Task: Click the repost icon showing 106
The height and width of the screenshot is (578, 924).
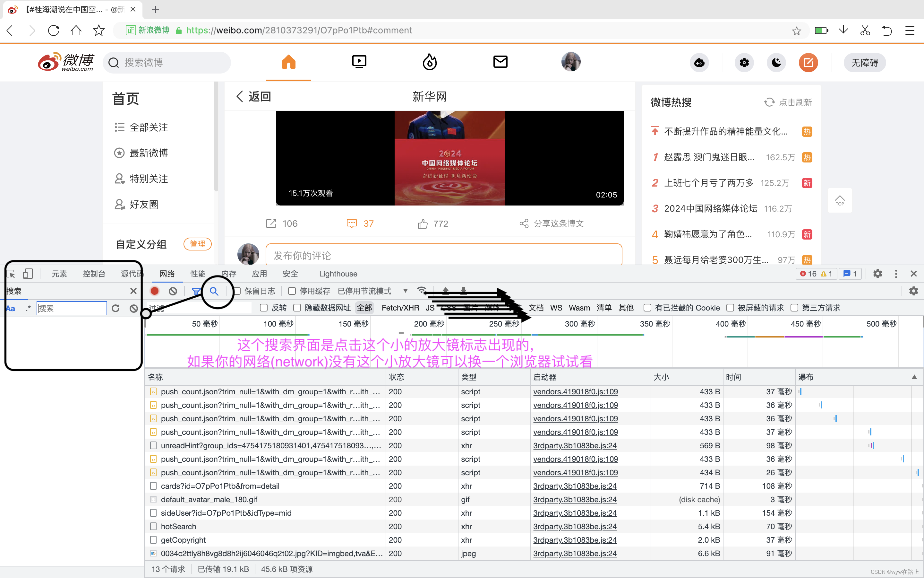Action: click(x=271, y=223)
